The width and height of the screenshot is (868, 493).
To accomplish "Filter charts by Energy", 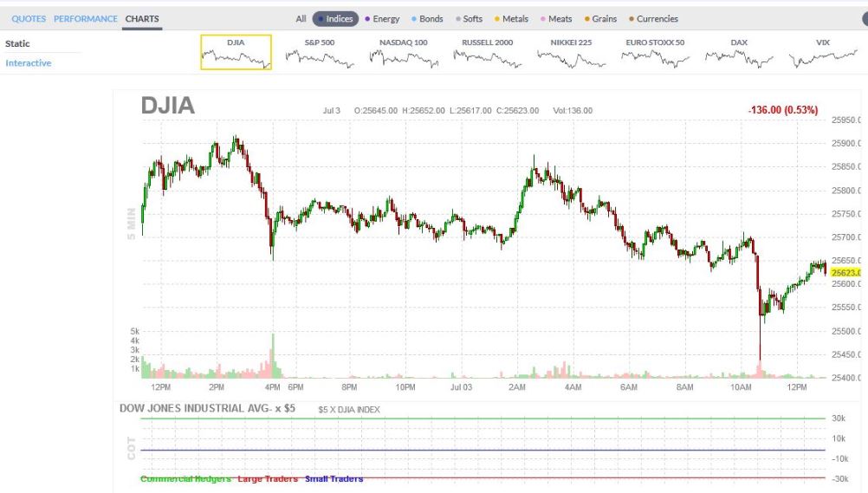I will pyautogui.click(x=382, y=19).
